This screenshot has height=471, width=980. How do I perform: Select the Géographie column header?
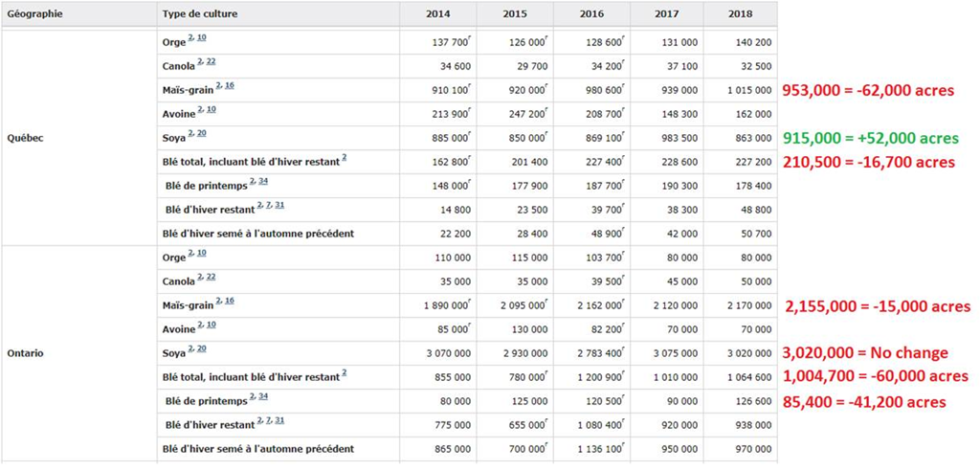click(x=38, y=14)
